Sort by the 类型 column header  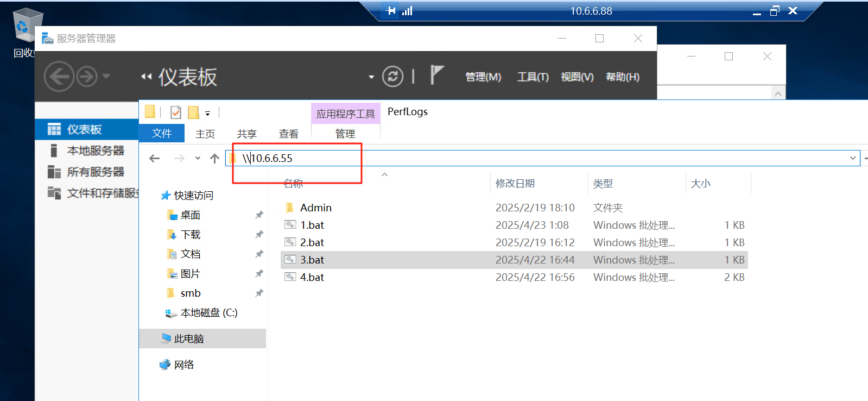[x=603, y=184]
